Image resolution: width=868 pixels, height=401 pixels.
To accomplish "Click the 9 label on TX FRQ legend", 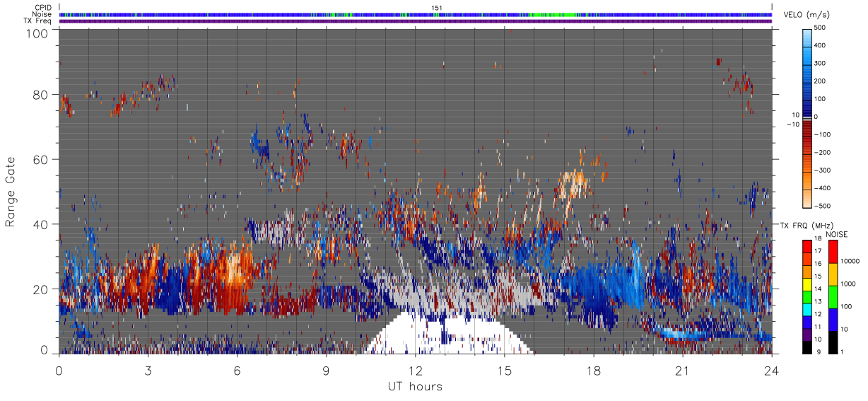I will 819,354.
